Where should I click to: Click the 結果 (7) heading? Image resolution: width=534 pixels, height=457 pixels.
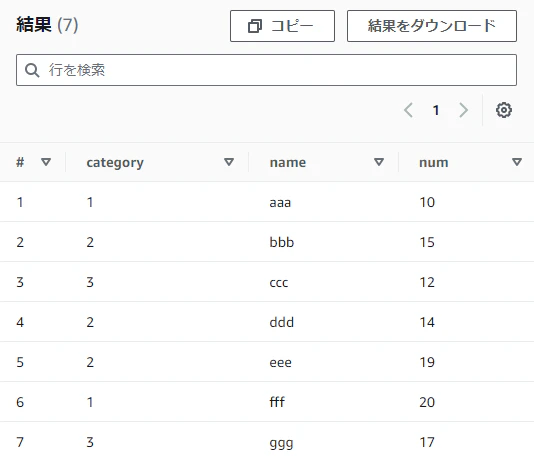coord(47,25)
